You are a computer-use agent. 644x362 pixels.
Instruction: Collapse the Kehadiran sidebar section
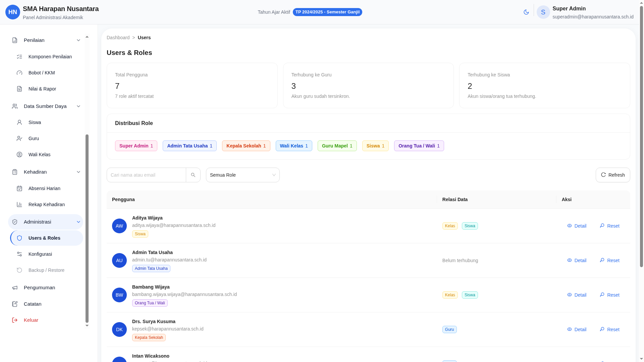78,172
